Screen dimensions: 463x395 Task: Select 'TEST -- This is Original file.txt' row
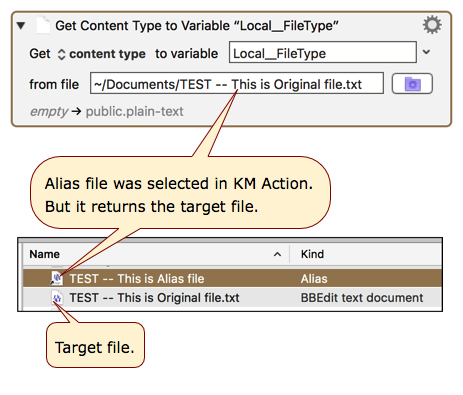(232, 298)
